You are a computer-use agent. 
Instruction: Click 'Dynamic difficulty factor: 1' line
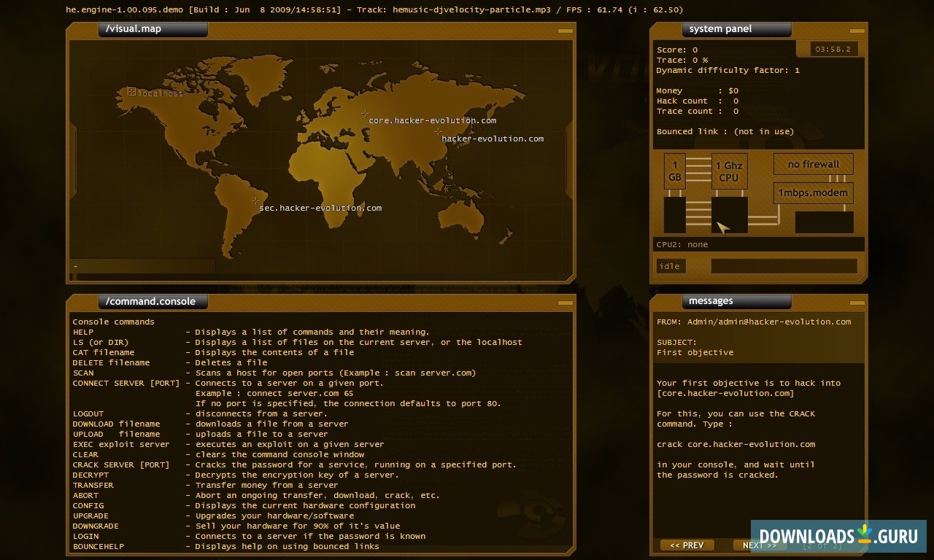[728, 71]
